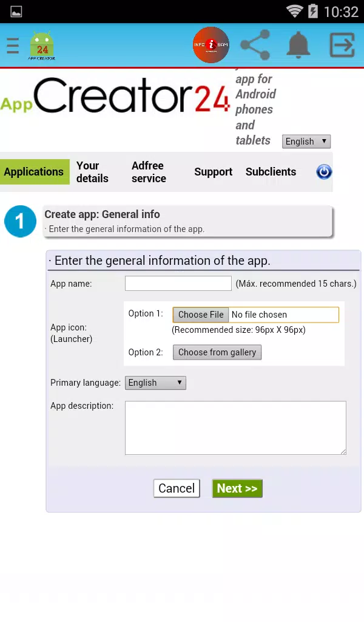Click the green Next >> button
This screenshot has width=364, height=622.
tap(237, 488)
